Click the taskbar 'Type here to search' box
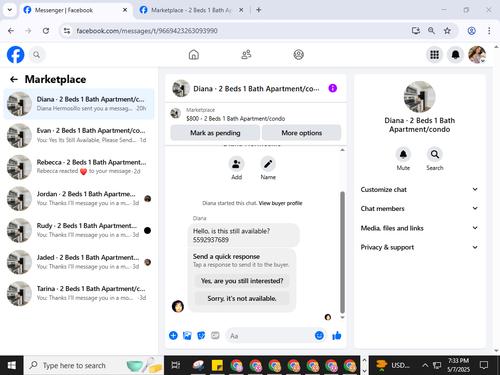 94,365
